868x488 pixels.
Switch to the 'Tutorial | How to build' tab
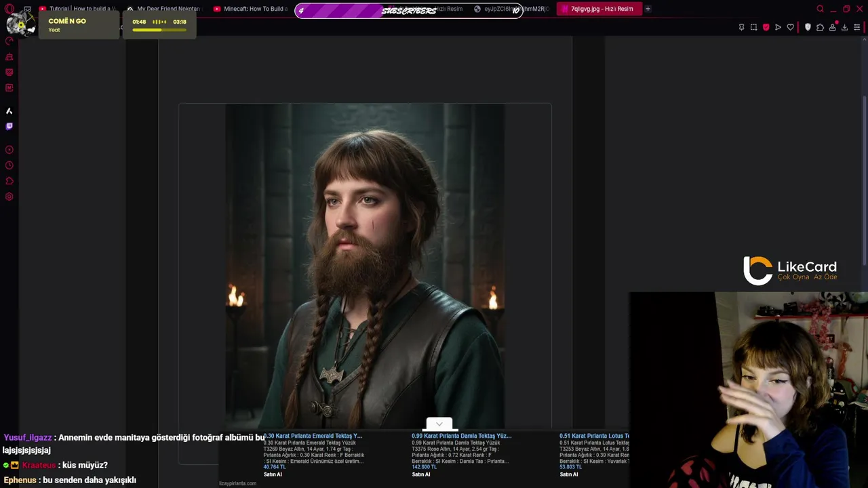pos(77,9)
